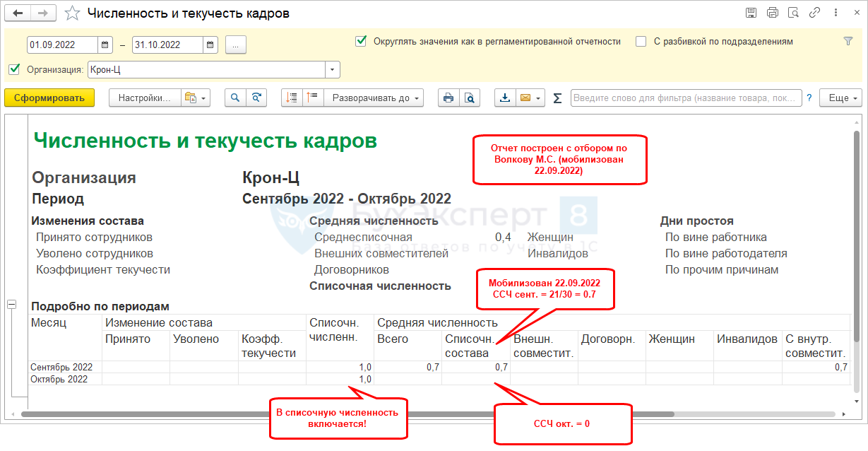Image resolution: width=868 pixels, height=451 pixels.
Task: Open 'Настройки...' report settings
Action: tap(144, 98)
